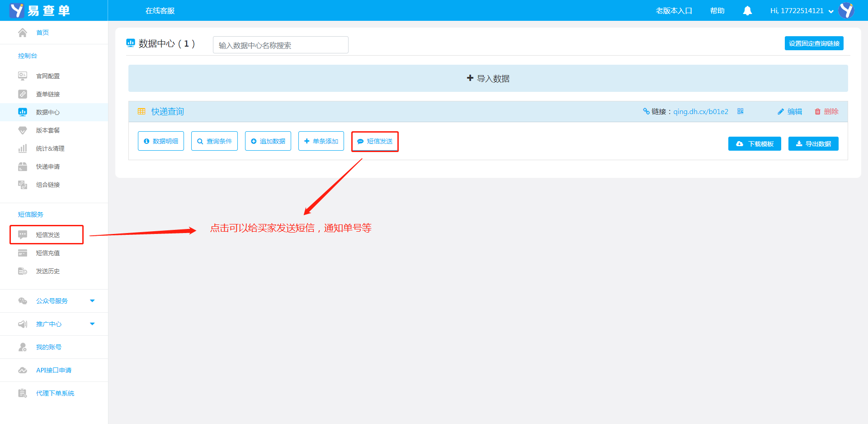
Task: Go to 发送历史 in sidebar
Action: (47, 271)
